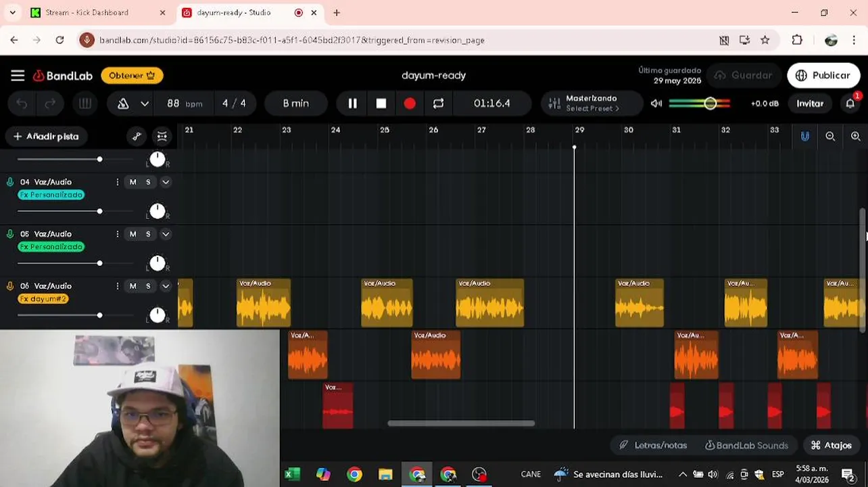
Task: Click the master volume speaker icon
Action: pos(656,103)
